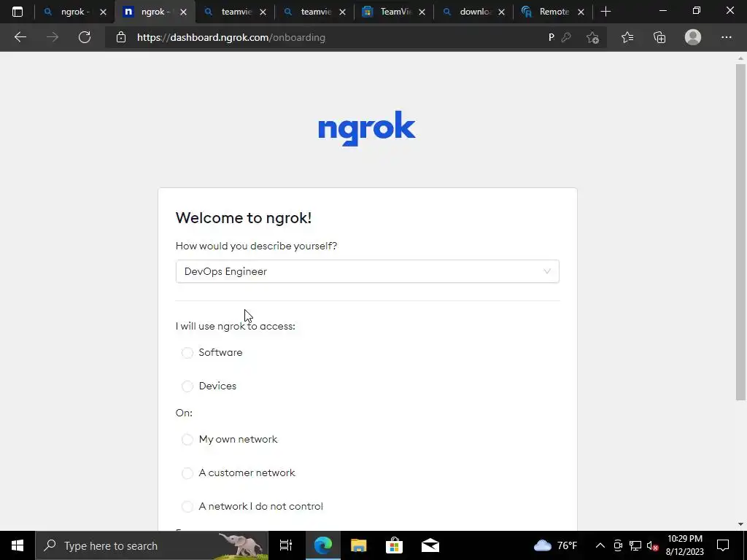Select the Devices radio button
The width and height of the screenshot is (747, 560).
tap(187, 386)
